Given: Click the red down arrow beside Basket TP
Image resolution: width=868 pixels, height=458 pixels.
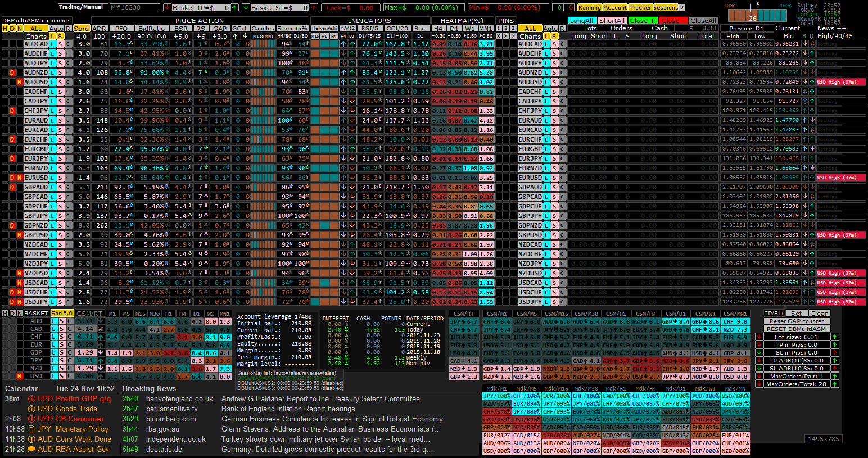Looking at the screenshot, I should click(x=167, y=7).
